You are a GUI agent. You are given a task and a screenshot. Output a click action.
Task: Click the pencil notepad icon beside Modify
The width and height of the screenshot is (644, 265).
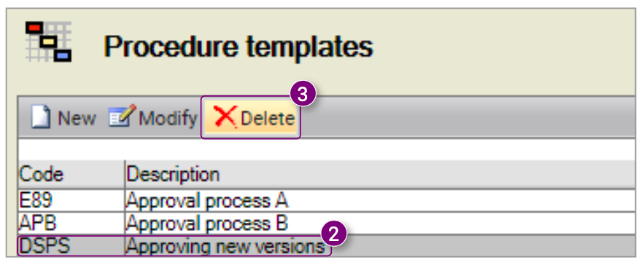click(x=122, y=116)
